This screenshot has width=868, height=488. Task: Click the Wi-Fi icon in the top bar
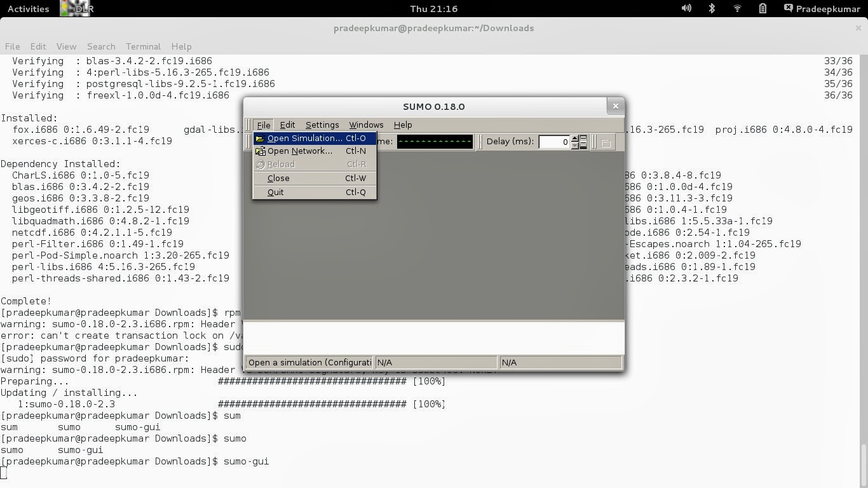coord(736,8)
